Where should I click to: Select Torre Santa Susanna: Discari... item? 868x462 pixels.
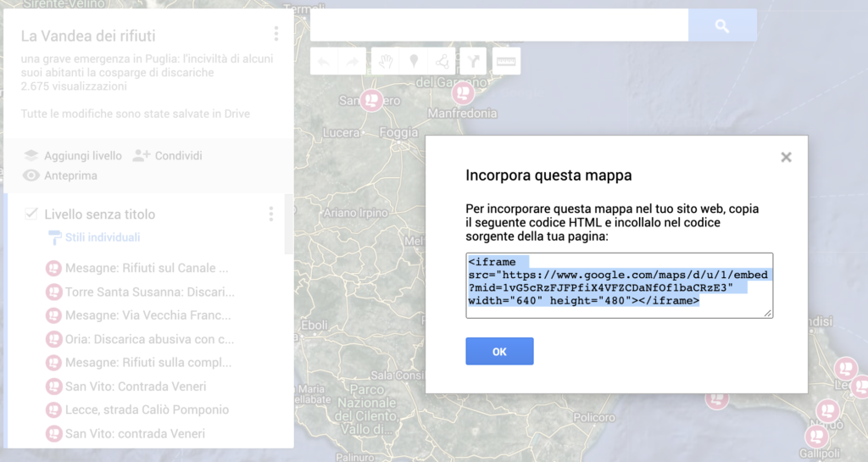149,292
